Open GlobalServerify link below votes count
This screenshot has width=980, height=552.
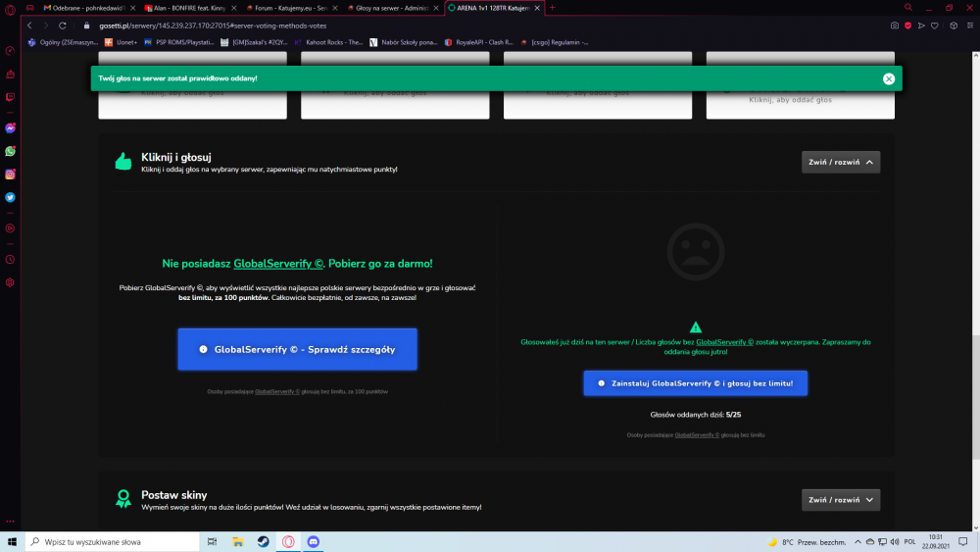[696, 435]
